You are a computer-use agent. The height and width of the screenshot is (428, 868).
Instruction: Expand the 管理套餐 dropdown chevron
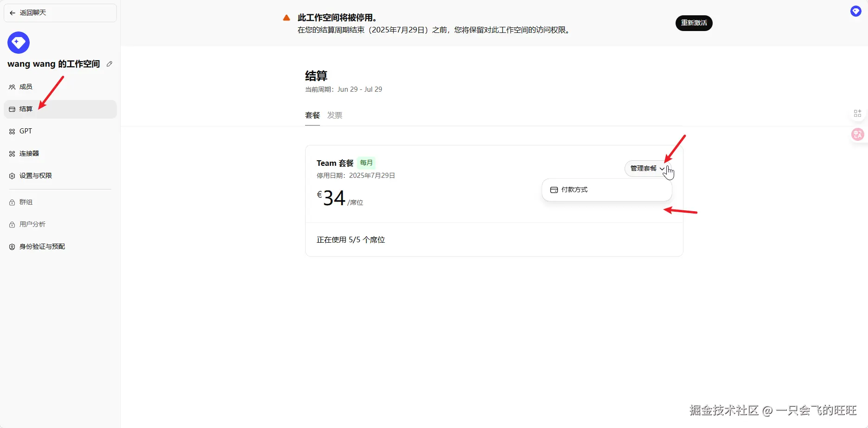[662, 169]
